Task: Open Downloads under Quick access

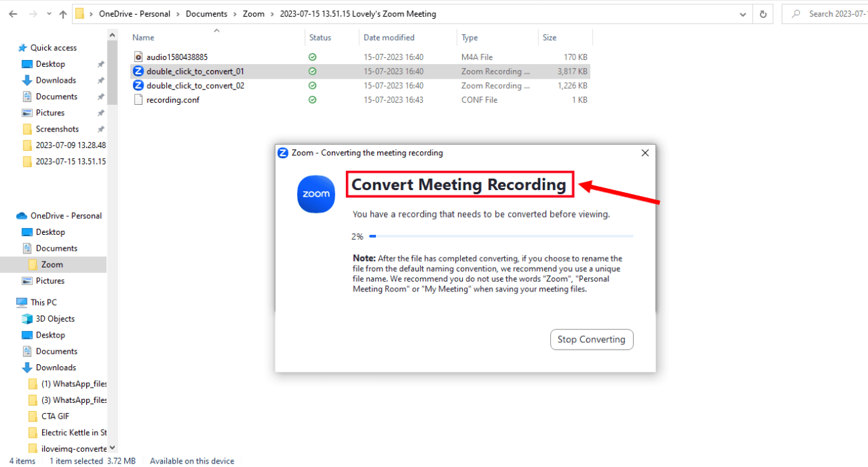Action: [x=55, y=80]
